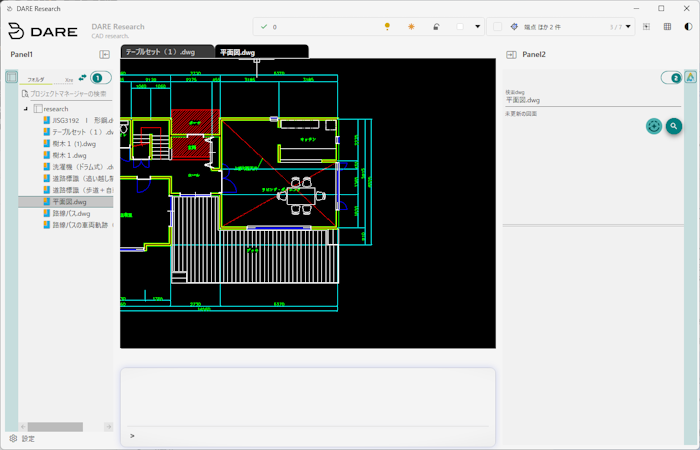Click the scrollbar left arrow in Panel1
This screenshot has height=450, width=700.
tap(23, 427)
